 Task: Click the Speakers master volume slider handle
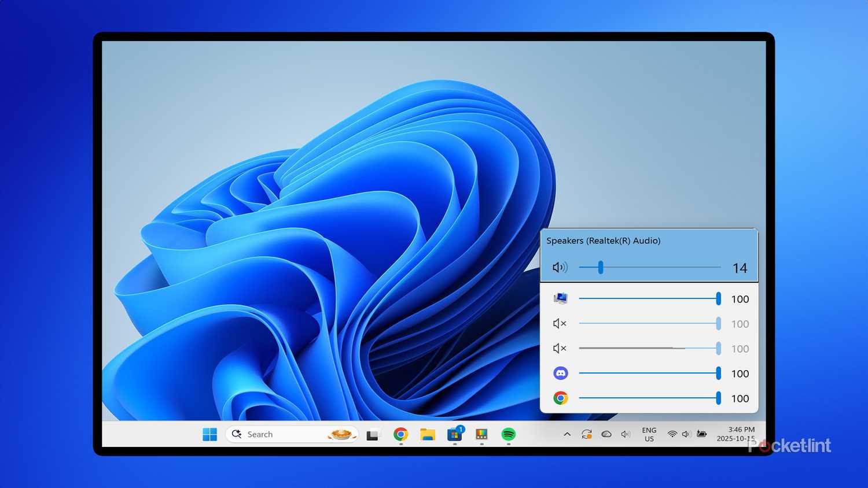point(601,267)
